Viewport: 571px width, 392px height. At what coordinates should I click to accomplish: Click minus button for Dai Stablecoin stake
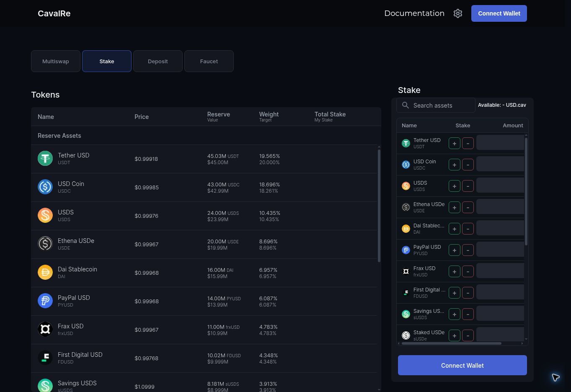pyautogui.click(x=468, y=229)
